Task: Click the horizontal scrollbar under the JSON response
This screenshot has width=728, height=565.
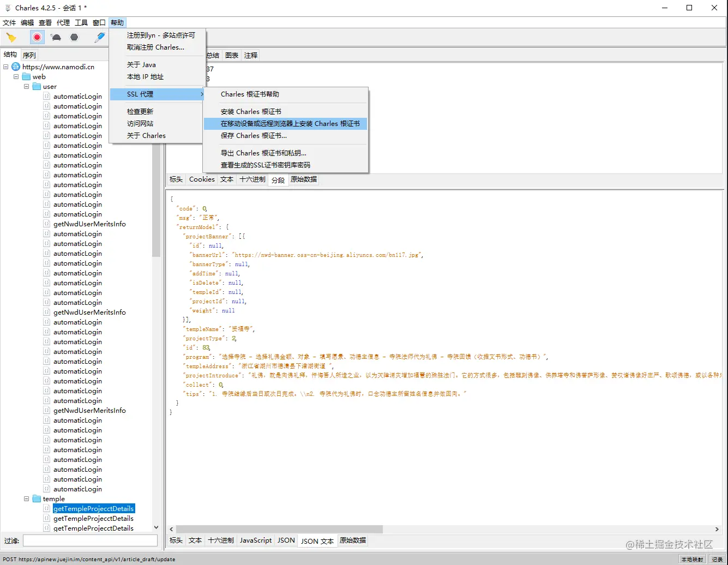Action: [279, 529]
